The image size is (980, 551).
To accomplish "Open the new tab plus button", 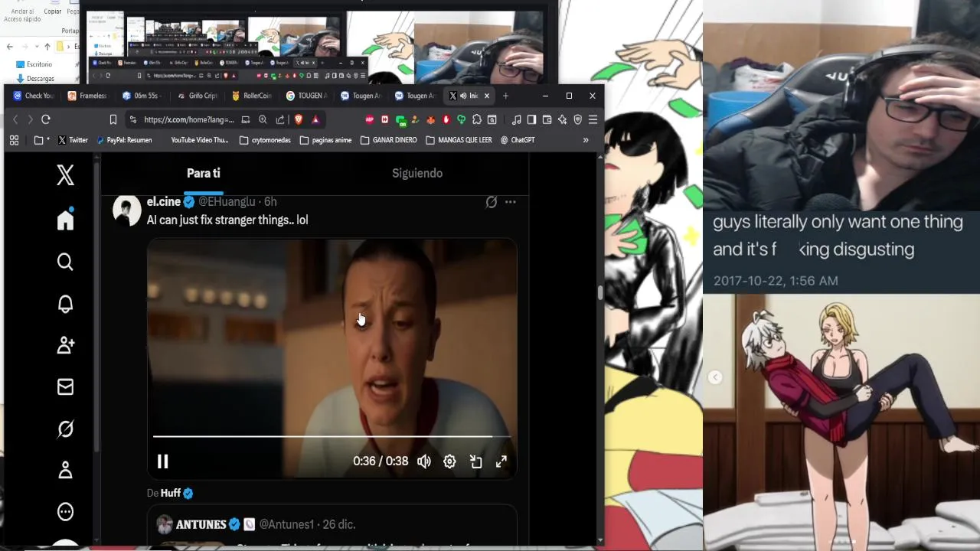I will (505, 96).
